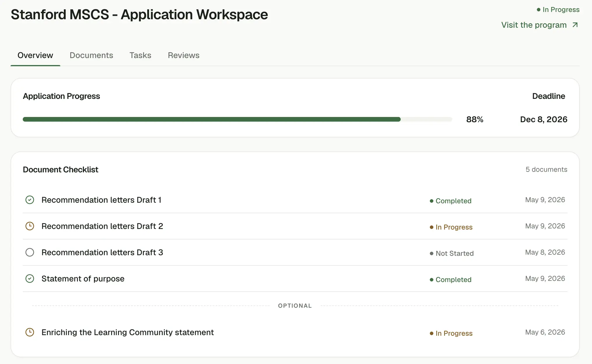Click the Stanford MSCS - Application Workspace title

click(x=139, y=15)
